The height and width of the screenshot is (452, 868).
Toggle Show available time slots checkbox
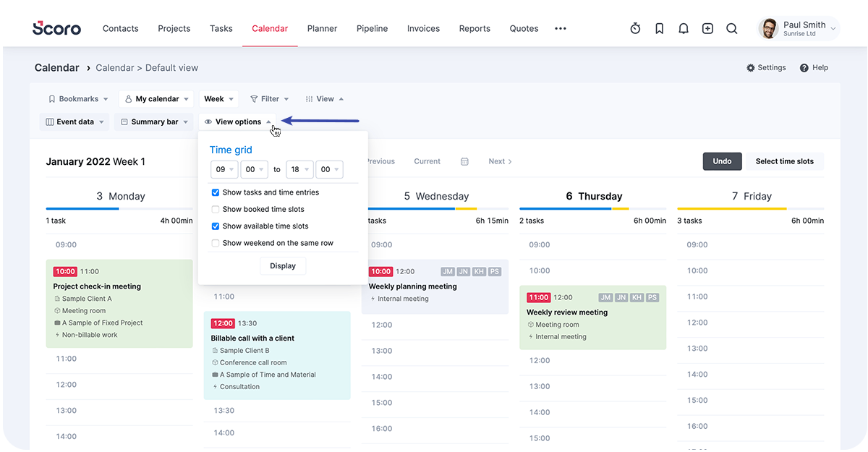pos(216,226)
